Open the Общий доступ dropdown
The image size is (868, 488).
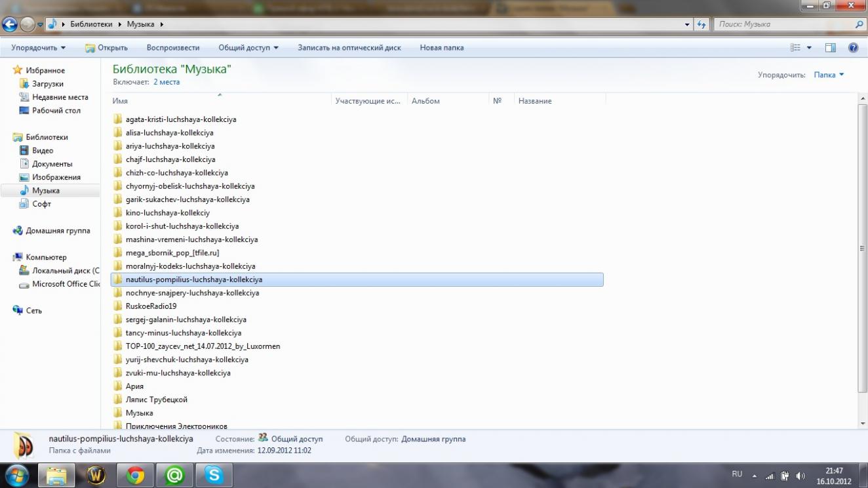point(248,48)
